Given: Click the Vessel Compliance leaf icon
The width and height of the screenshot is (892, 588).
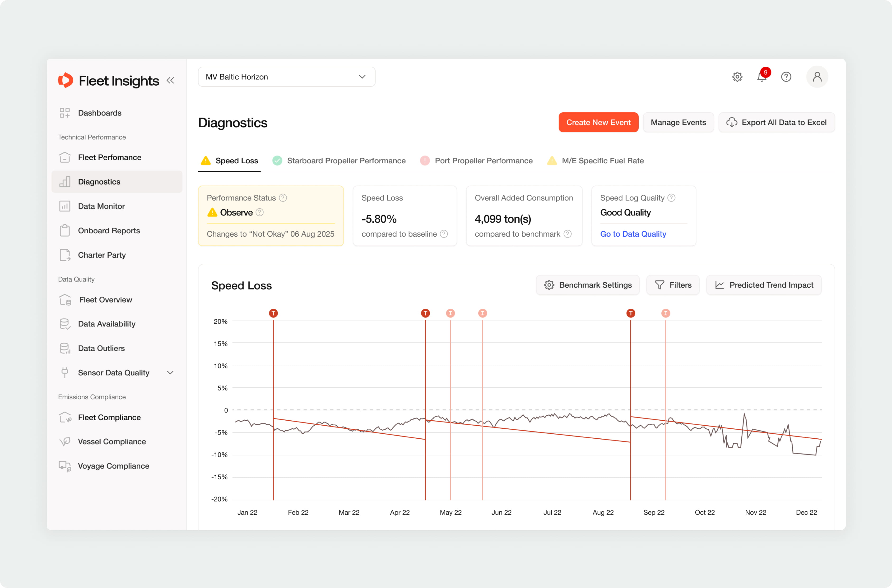Looking at the screenshot, I should click(x=65, y=442).
